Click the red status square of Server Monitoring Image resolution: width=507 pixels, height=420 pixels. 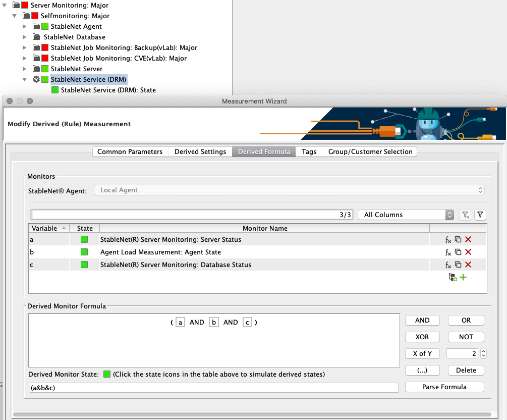click(25, 5)
